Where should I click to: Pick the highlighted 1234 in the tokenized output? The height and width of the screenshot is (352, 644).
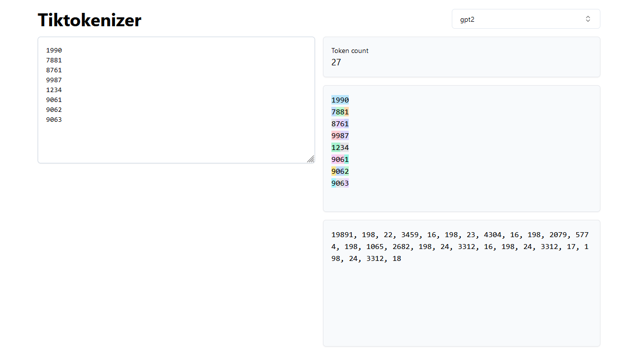point(340,148)
